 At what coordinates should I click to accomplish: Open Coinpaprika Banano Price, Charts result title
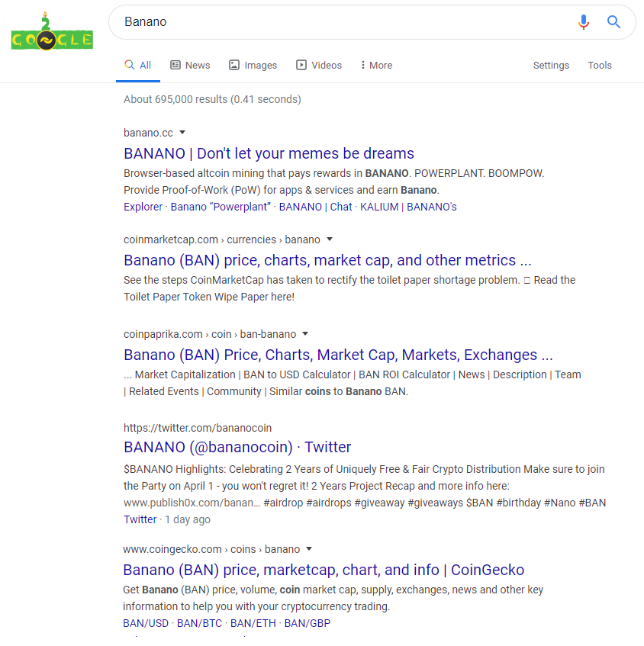338,355
